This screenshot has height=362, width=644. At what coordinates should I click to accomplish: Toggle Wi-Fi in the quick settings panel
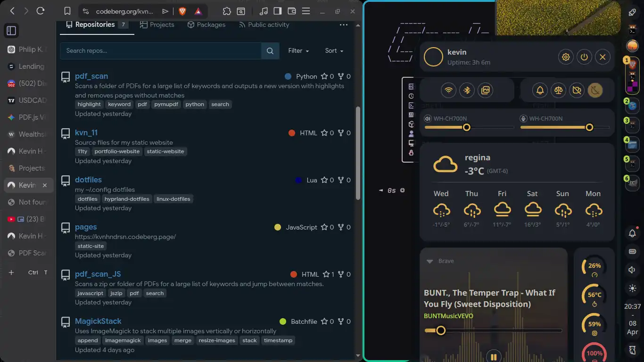pyautogui.click(x=448, y=90)
